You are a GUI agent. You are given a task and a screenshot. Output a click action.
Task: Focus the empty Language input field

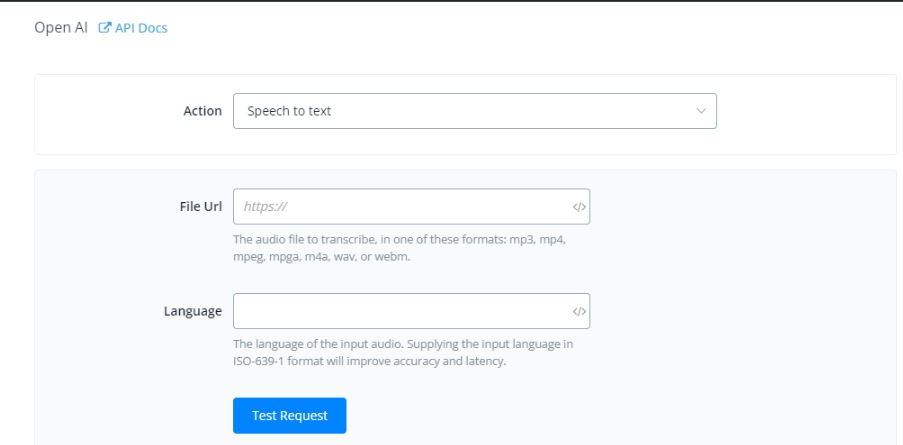[x=400, y=311]
